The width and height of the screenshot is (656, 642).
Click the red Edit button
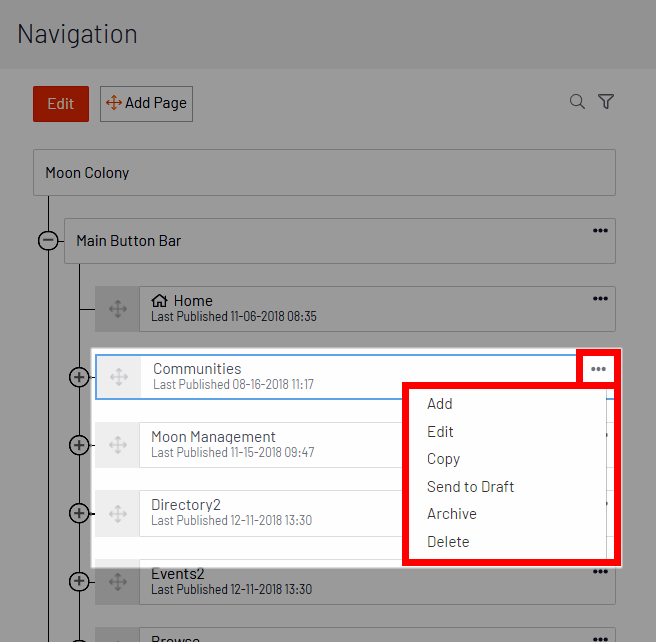click(x=61, y=104)
